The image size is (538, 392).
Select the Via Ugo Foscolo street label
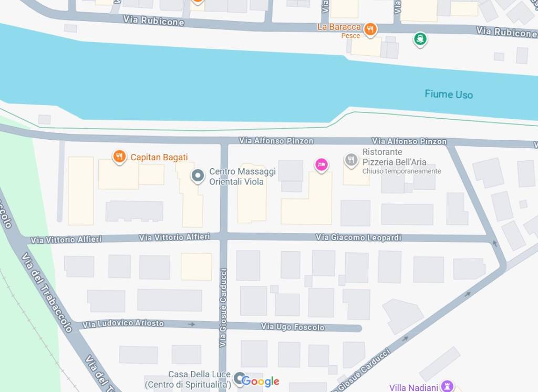(x=293, y=327)
